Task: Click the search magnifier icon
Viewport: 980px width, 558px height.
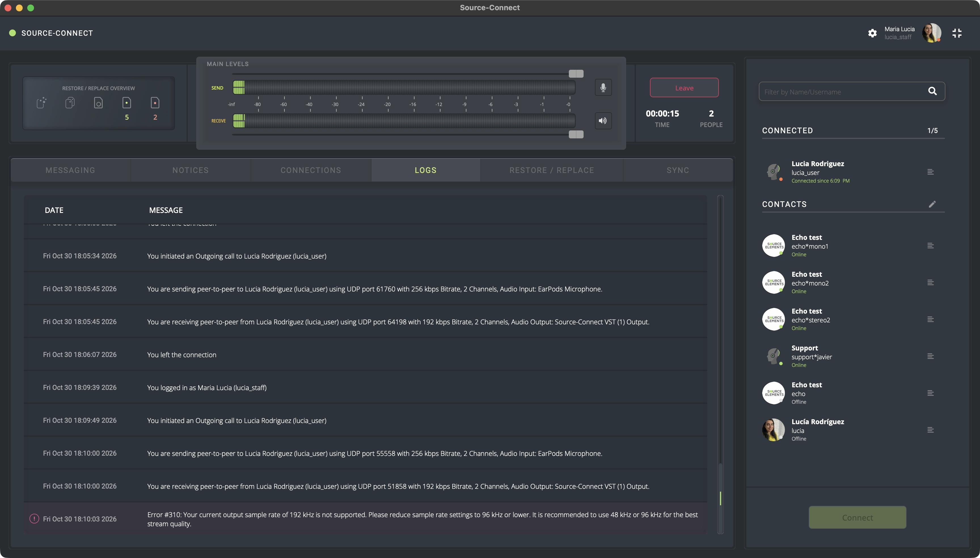Action: (x=932, y=91)
